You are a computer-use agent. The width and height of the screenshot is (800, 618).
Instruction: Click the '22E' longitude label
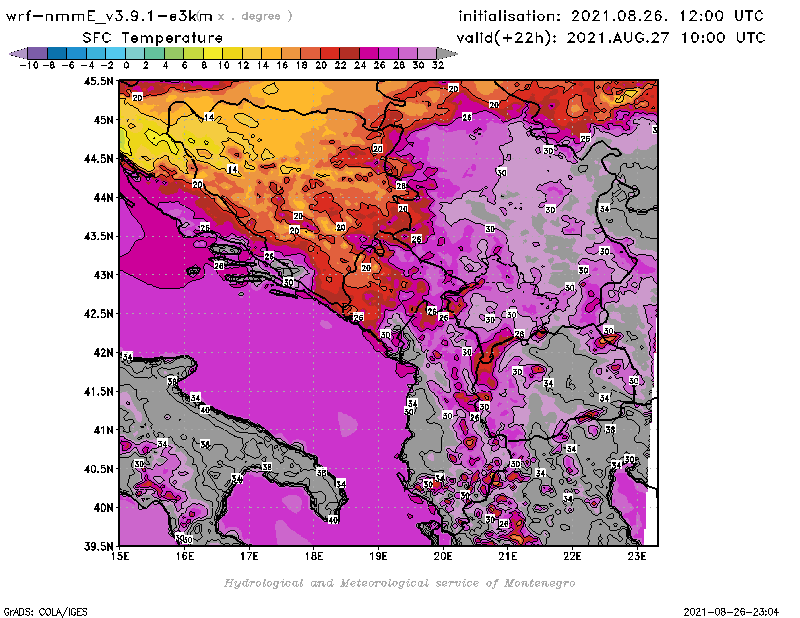point(572,556)
